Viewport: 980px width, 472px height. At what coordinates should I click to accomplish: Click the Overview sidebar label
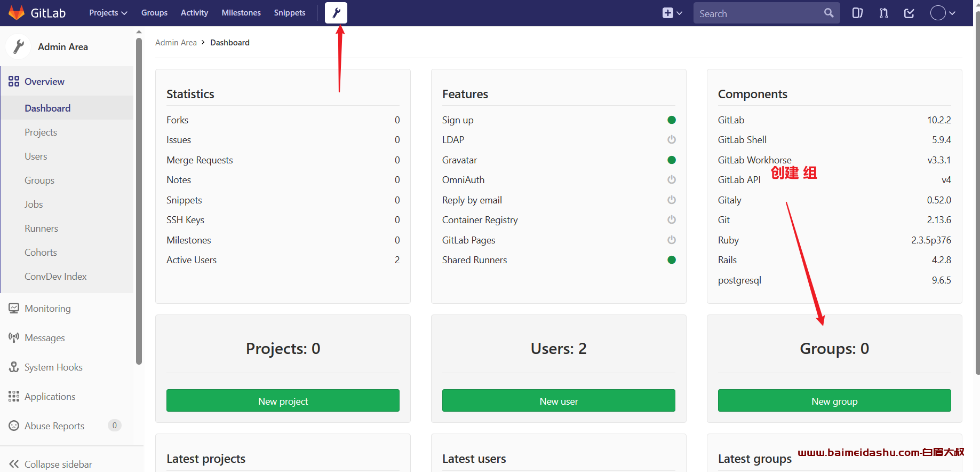pos(44,81)
